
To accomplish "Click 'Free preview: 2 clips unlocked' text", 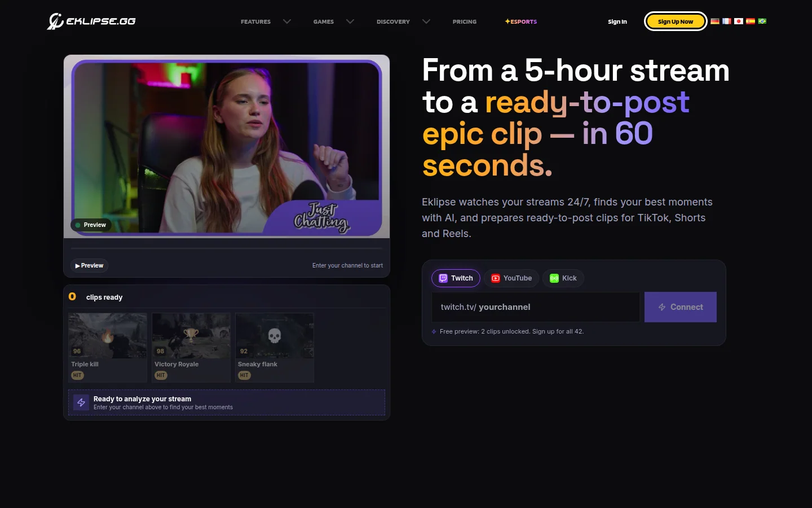I will (511, 332).
